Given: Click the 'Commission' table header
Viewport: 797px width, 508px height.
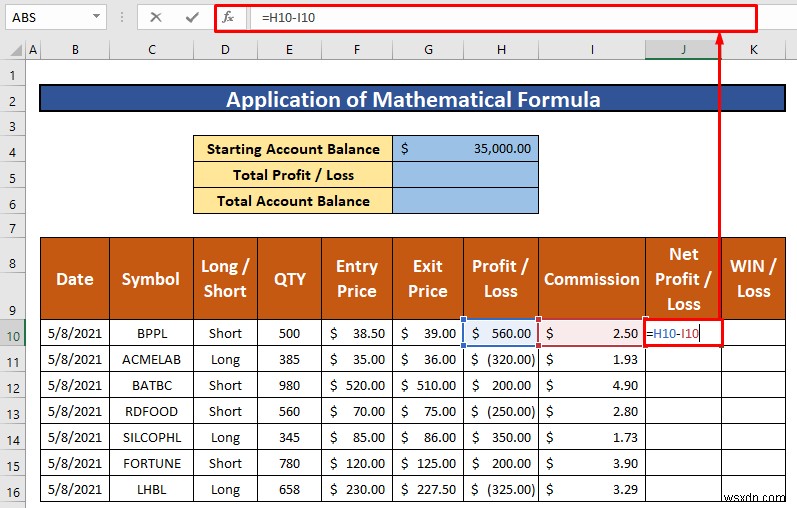Looking at the screenshot, I should [592, 279].
